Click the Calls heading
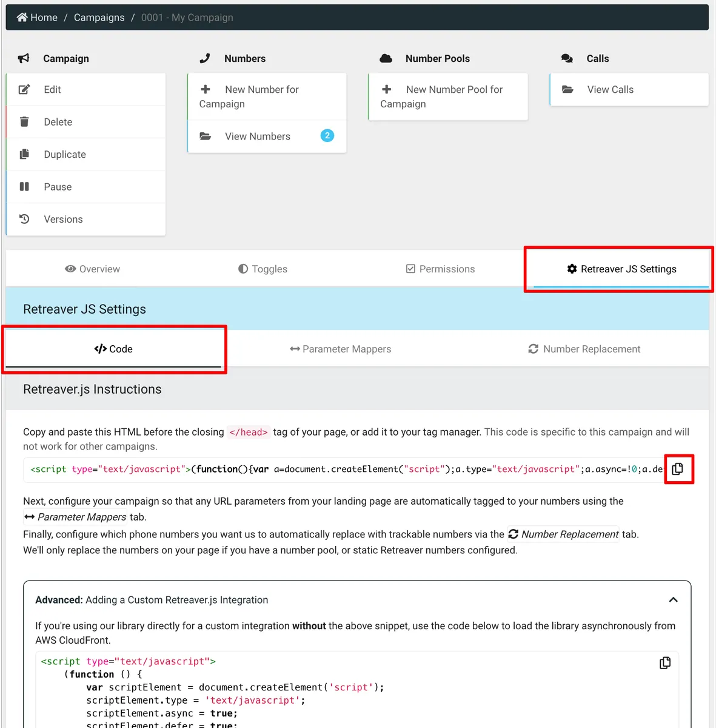Image resolution: width=716 pixels, height=728 pixels. coord(598,58)
